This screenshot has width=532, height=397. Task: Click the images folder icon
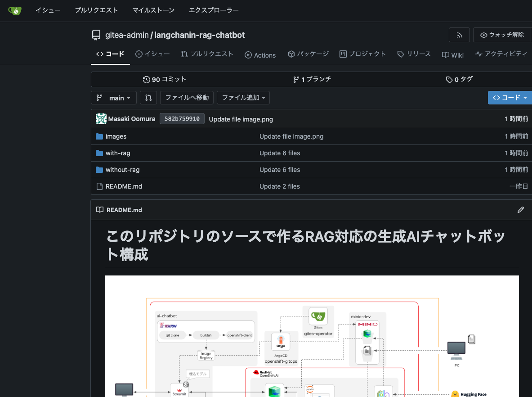pos(99,136)
